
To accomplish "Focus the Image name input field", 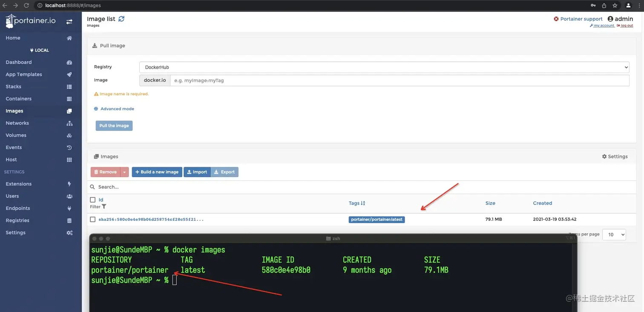I will point(400,80).
